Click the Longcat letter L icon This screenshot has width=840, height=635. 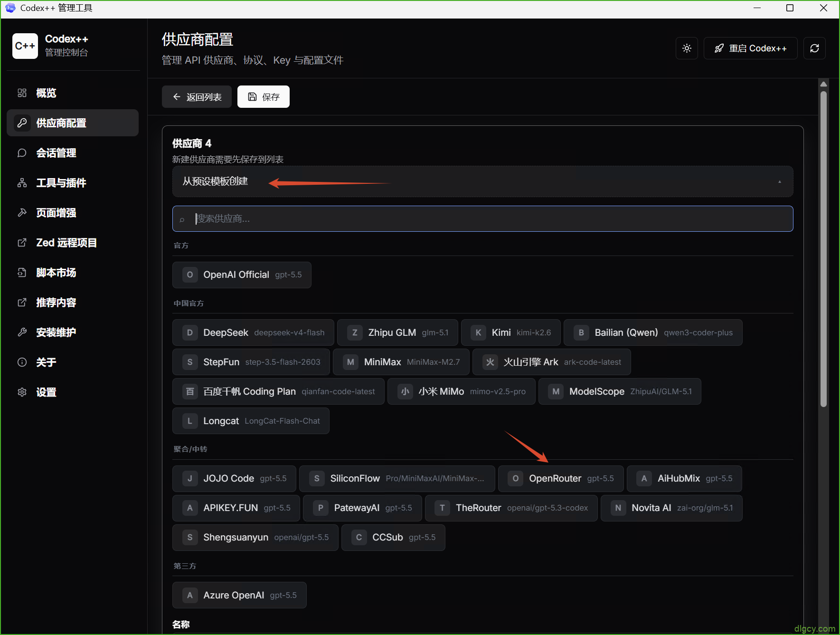(190, 421)
